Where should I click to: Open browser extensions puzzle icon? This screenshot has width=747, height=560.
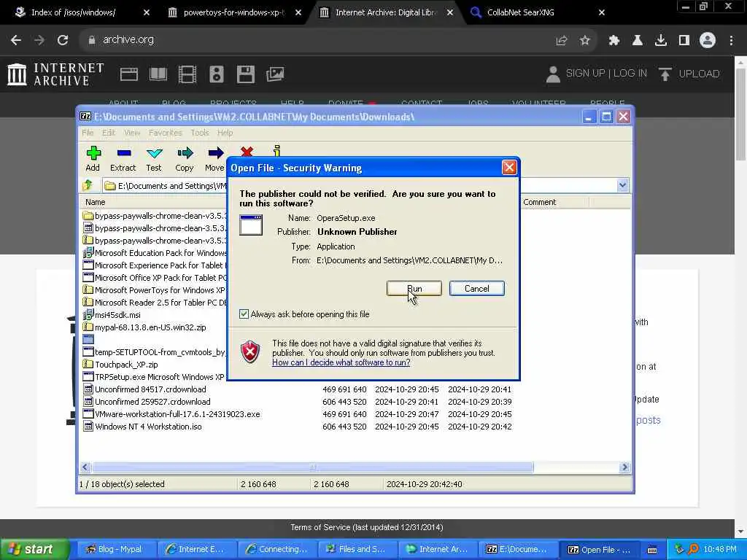[x=614, y=41]
